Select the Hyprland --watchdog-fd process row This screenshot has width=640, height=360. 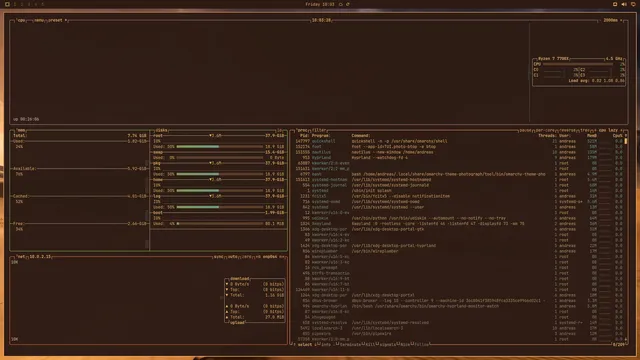[458, 158]
